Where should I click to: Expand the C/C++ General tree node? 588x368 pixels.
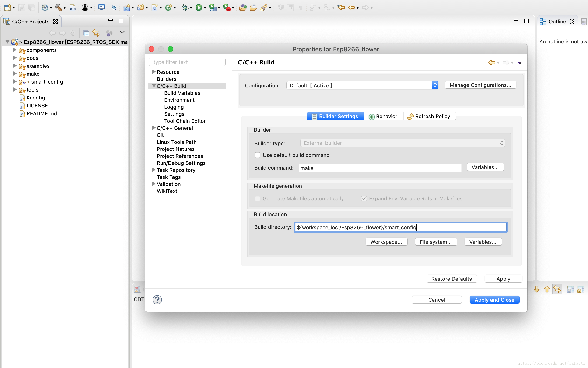pos(154,128)
